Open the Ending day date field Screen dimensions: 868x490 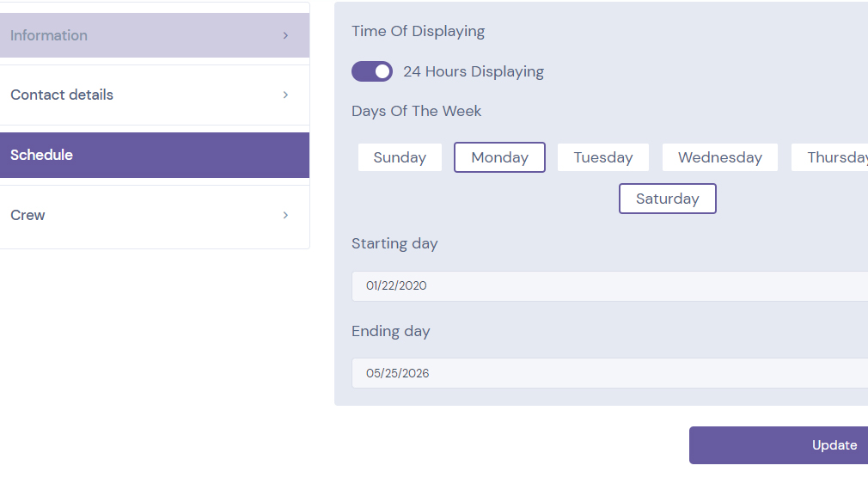click(609, 373)
